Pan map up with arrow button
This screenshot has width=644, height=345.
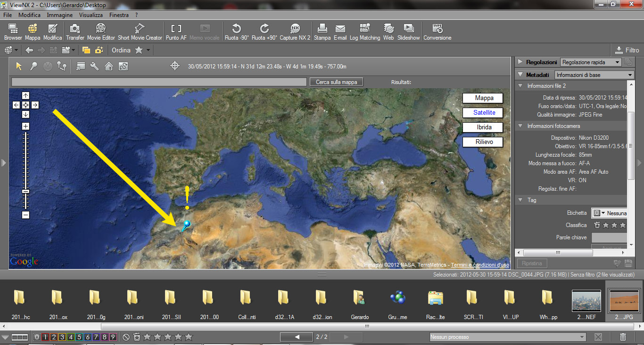click(25, 96)
